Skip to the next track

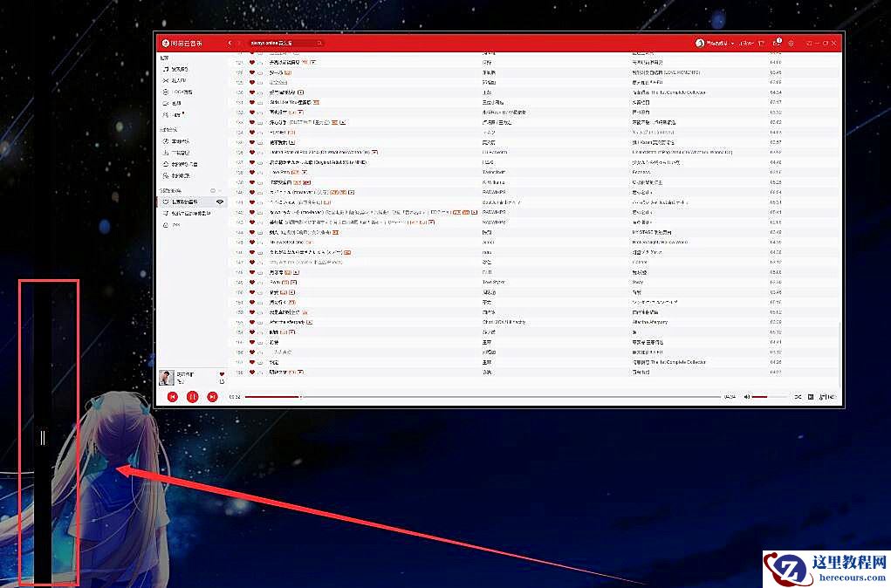coord(212,396)
